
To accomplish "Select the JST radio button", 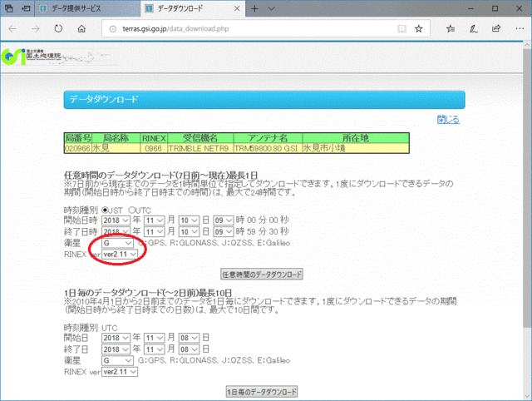I will coord(105,210).
